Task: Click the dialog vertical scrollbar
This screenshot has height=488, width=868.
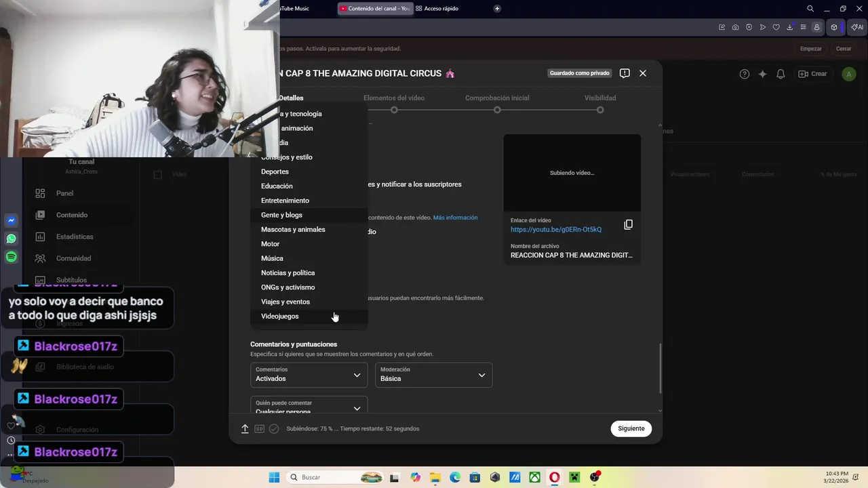Action: pyautogui.click(x=660, y=368)
